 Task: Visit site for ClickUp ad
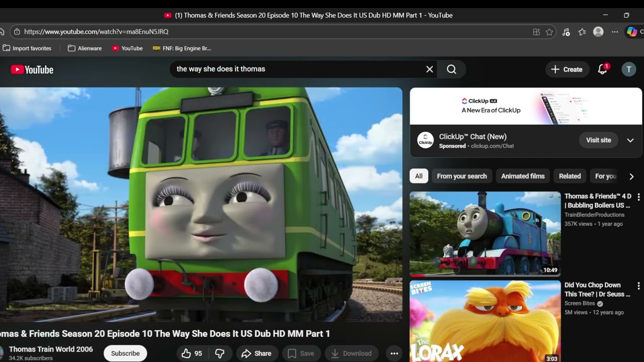pyautogui.click(x=598, y=140)
